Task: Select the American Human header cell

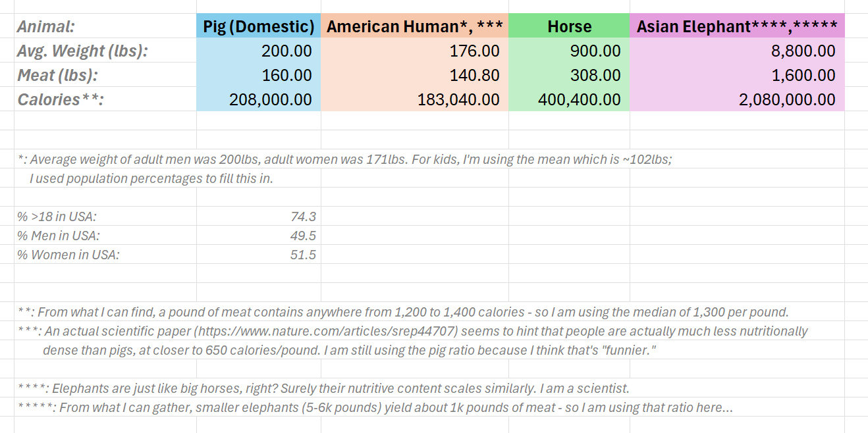Action: (x=415, y=26)
